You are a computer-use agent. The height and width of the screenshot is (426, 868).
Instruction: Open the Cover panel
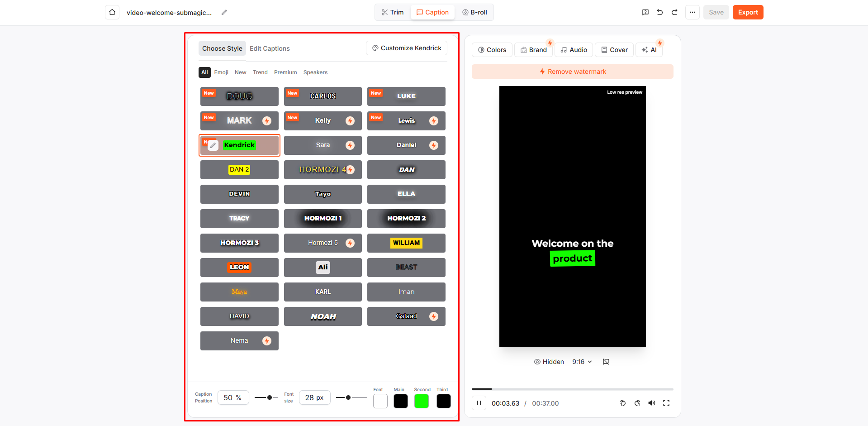(x=614, y=50)
